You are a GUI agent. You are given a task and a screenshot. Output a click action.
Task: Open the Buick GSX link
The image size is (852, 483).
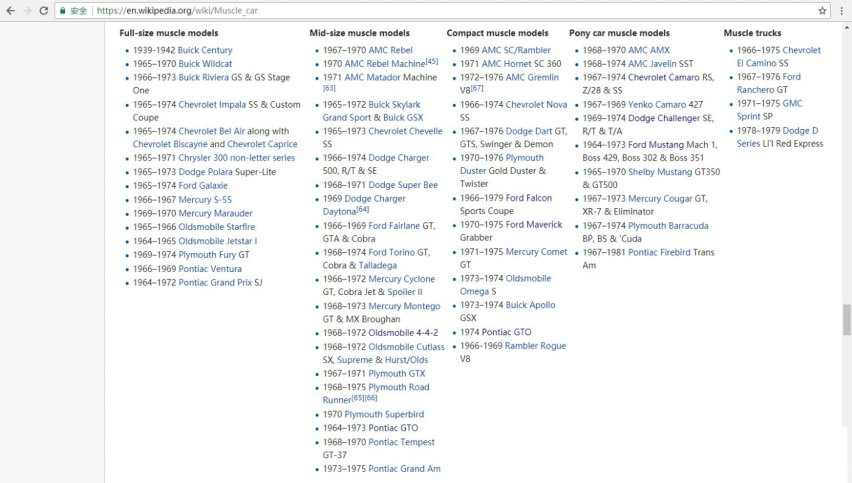click(x=403, y=117)
